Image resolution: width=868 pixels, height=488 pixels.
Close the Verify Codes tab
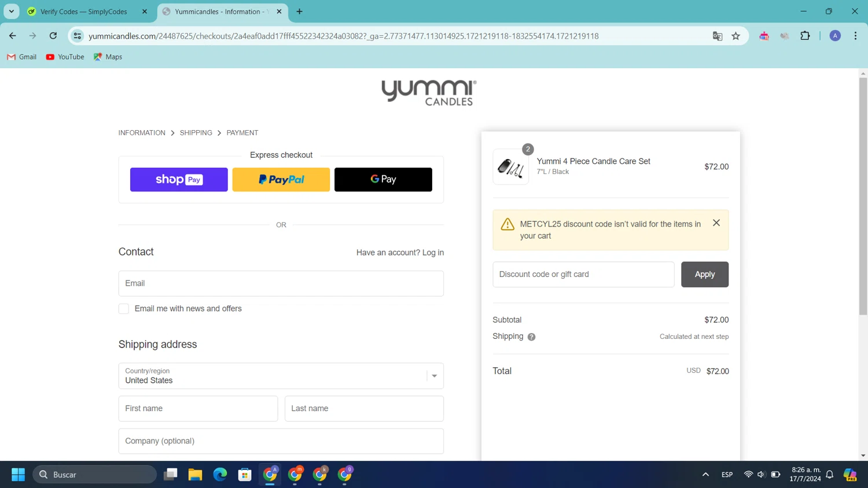145,12
